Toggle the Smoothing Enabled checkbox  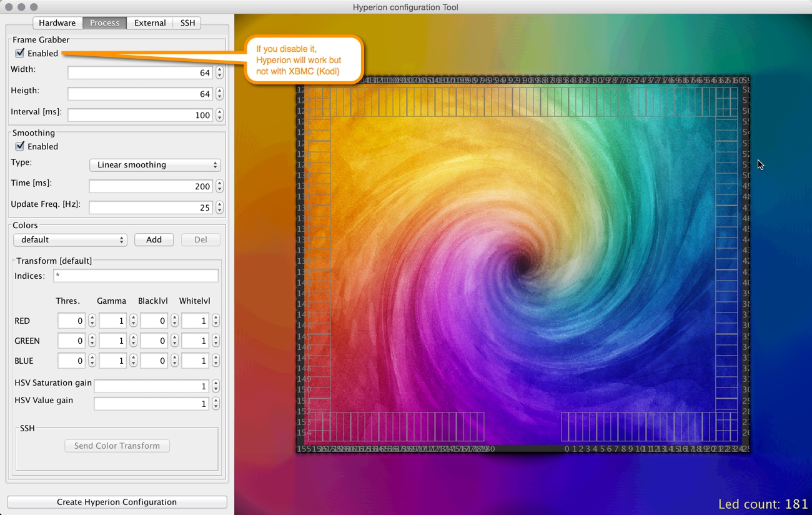click(x=20, y=147)
